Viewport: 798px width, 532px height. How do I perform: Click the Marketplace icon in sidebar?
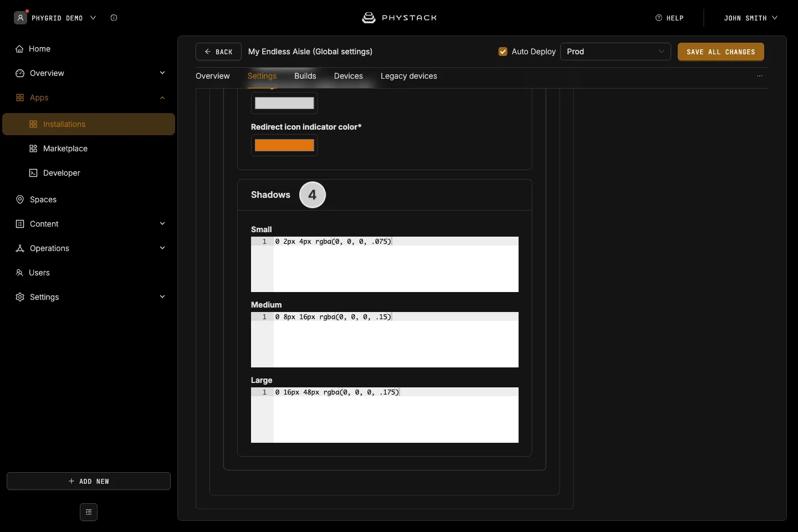point(33,149)
